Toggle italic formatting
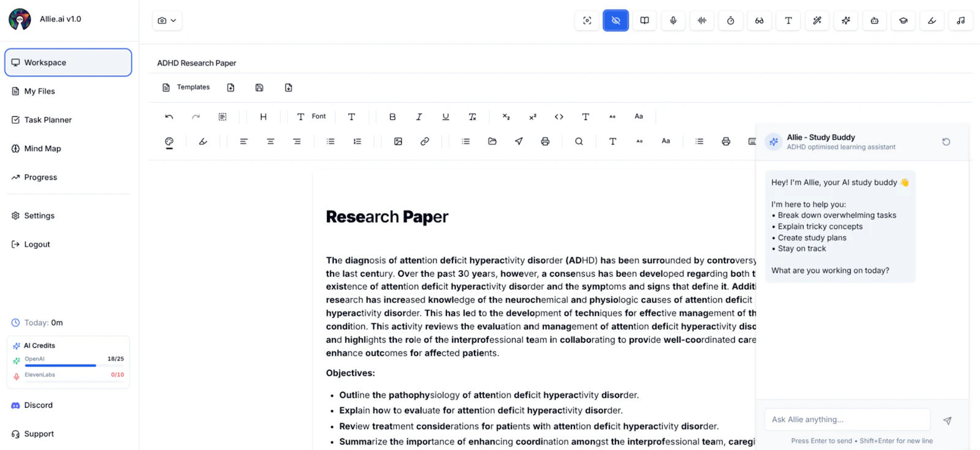 click(x=419, y=116)
